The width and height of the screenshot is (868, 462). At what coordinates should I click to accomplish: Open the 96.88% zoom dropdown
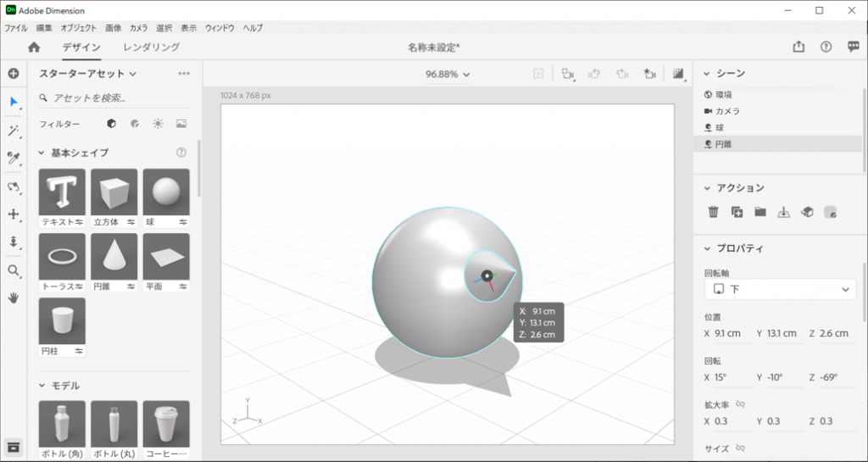(x=448, y=75)
